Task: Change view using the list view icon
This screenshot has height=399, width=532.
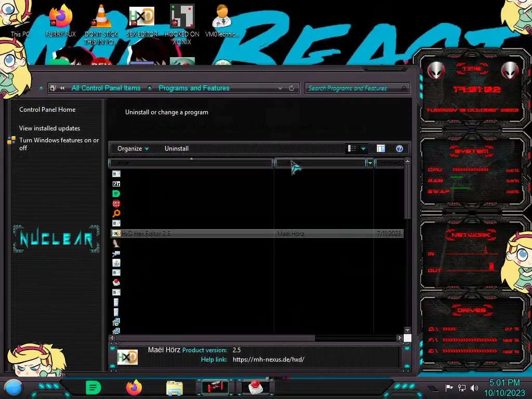Action: [352, 149]
